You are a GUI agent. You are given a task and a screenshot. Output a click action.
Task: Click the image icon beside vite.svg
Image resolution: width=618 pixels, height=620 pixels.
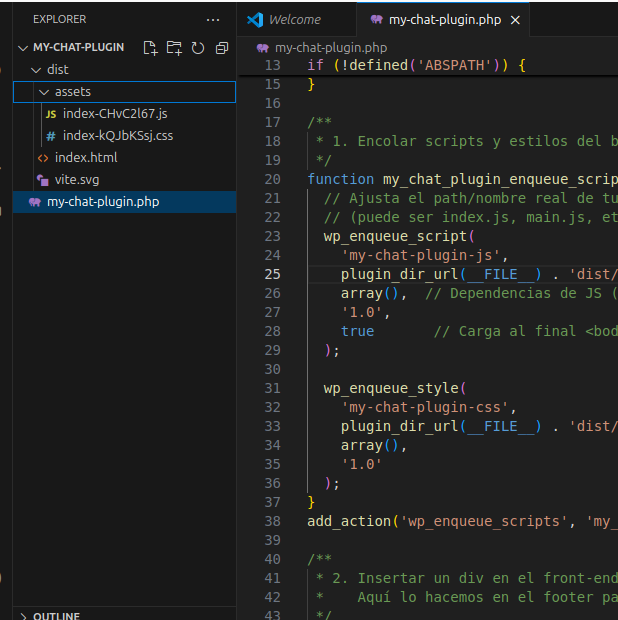tap(43, 180)
